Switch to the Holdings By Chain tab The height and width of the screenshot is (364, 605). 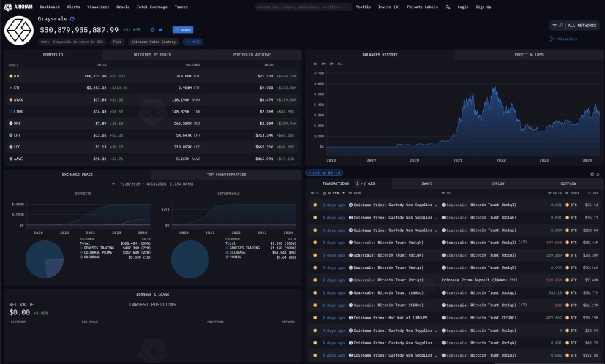152,55
